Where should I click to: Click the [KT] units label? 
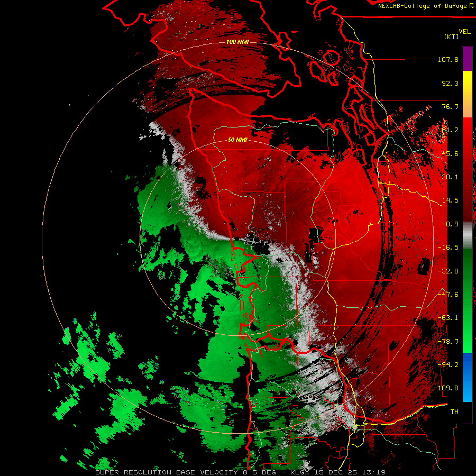(x=452, y=36)
